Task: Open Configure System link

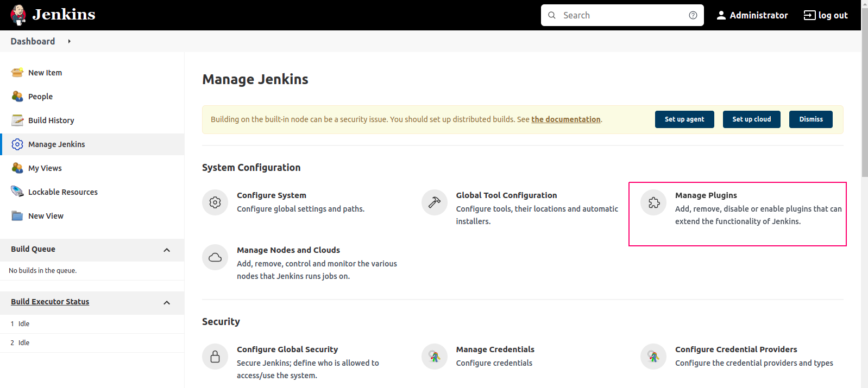Action: (x=272, y=195)
